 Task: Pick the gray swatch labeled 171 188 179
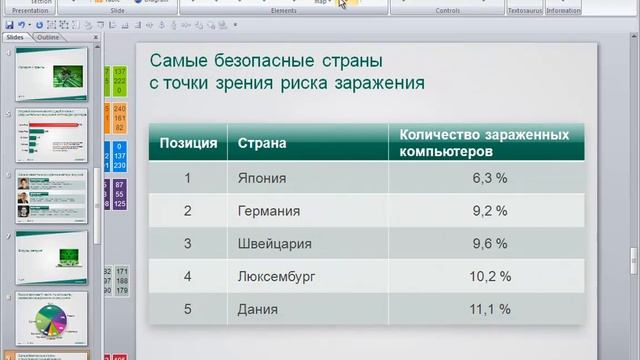122,281
